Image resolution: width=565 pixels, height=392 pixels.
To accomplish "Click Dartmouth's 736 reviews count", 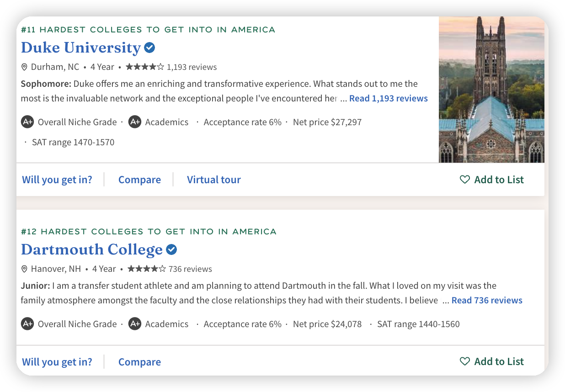I will coord(190,269).
